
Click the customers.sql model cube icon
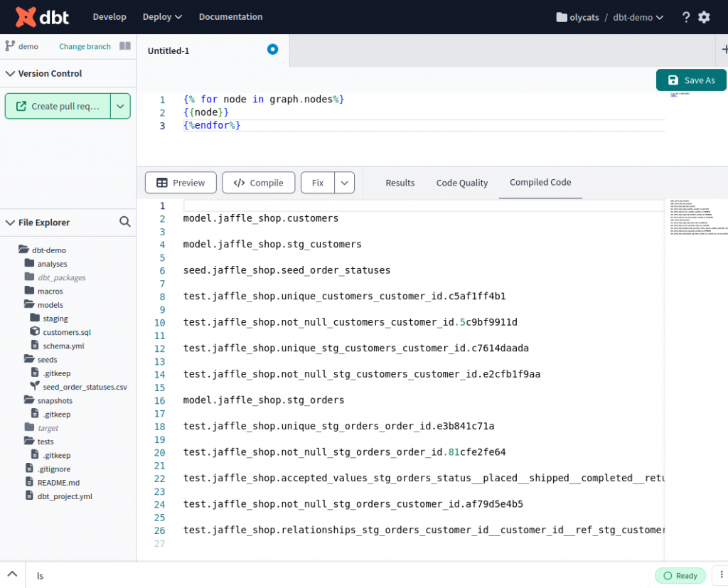(x=35, y=331)
